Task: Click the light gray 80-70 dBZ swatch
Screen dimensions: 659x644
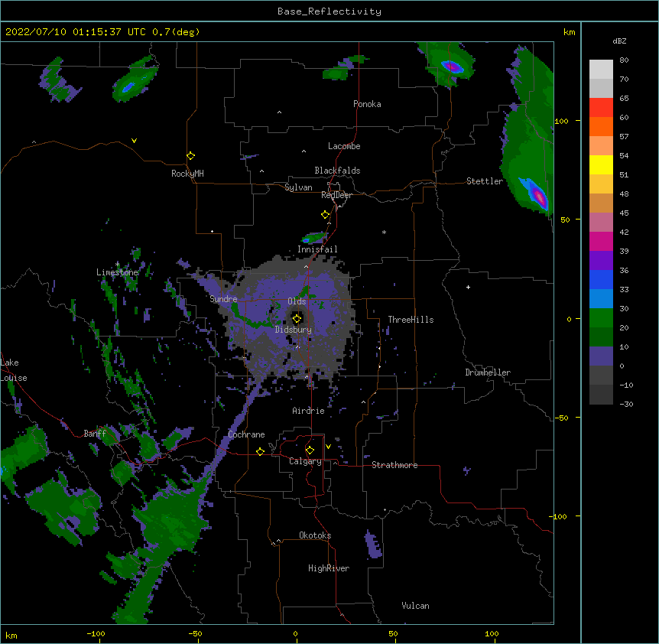Action: pos(601,70)
